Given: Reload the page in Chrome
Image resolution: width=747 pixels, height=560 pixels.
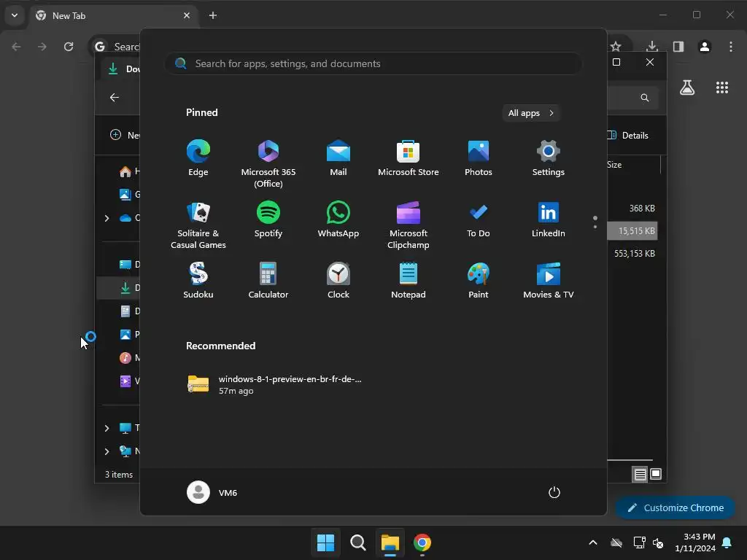Looking at the screenshot, I should coord(69,46).
